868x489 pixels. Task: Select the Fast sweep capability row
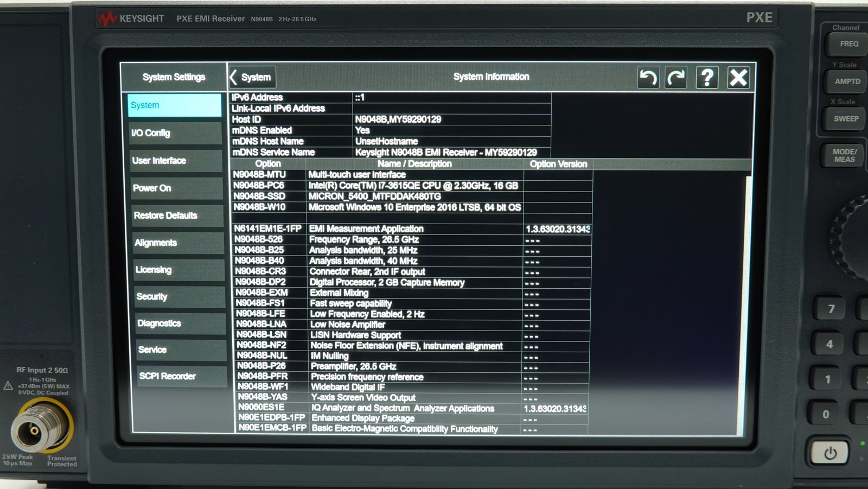coord(412,303)
